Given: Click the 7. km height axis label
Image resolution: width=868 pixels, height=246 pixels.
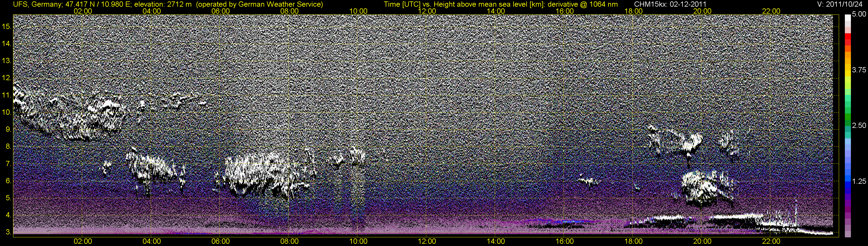Looking at the screenshot, I should tap(8, 164).
